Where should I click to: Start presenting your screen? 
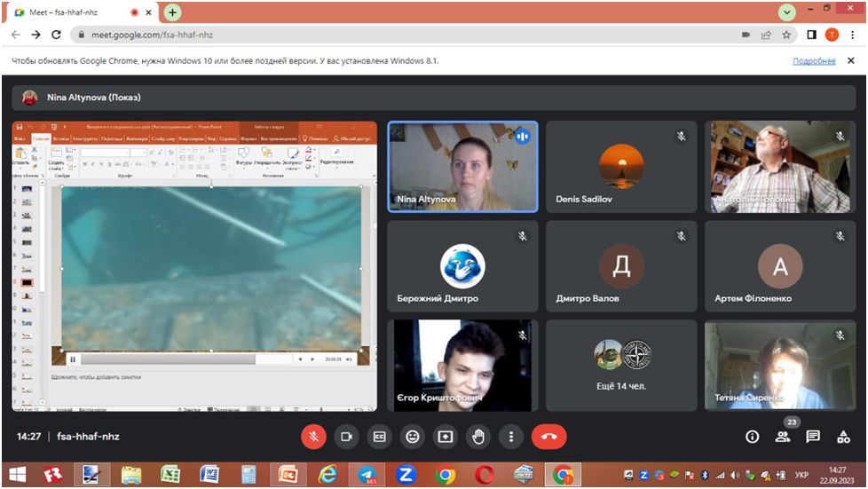pyautogui.click(x=445, y=437)
